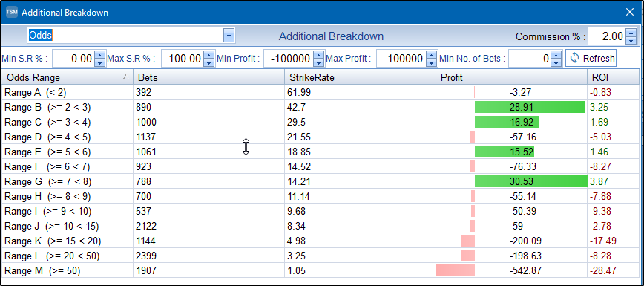
Task: Select row Range F (>= 6 < 7)
Action: pyautogui.click(x=321, y=166)
